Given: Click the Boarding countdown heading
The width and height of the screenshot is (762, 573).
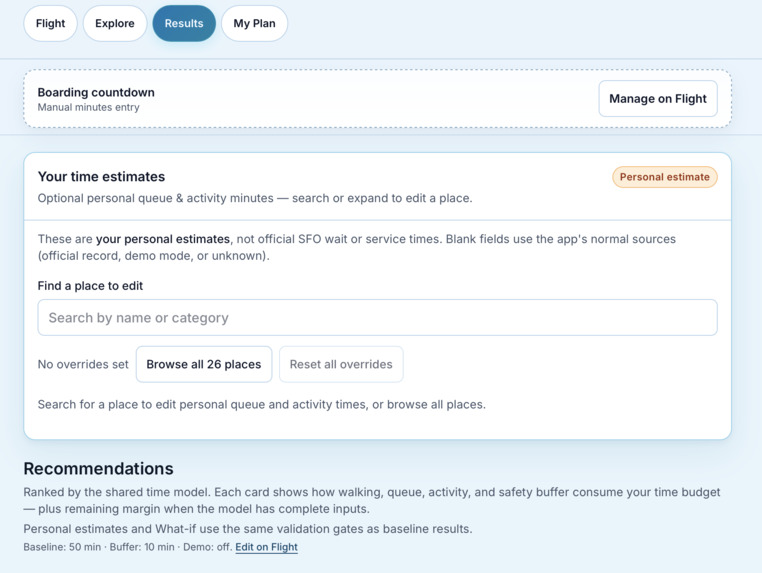Looking at the screenshot, I should point(96,92).
